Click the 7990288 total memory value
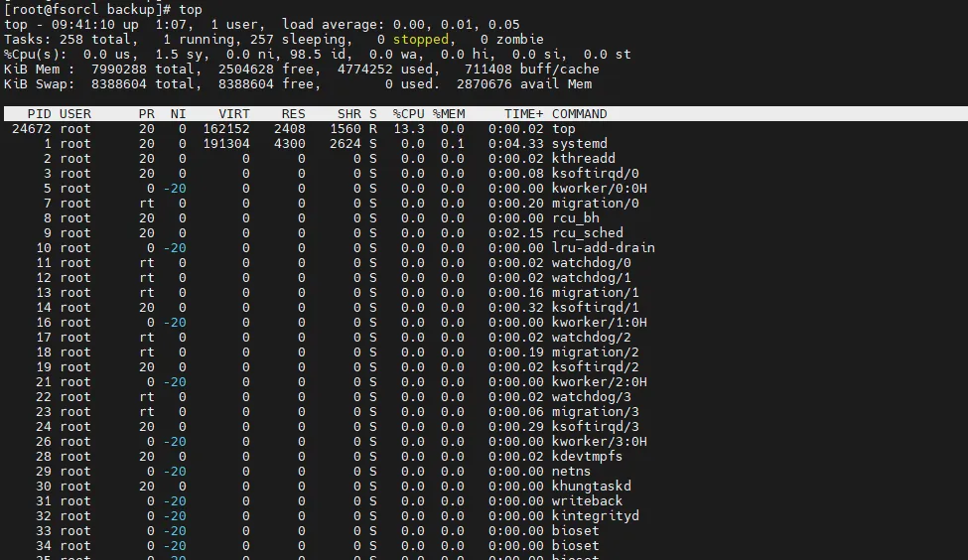Screen dimensions: 968x560 [118, 70]
